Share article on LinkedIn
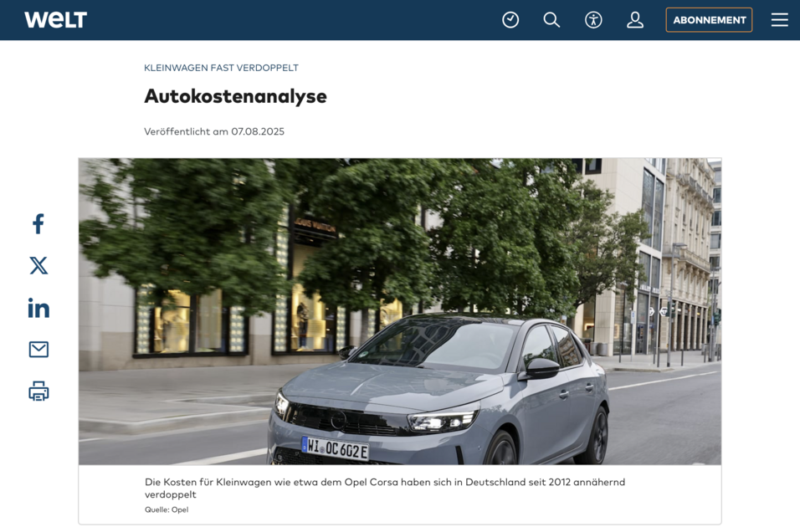Image resolution: width=800 pixels, height=532 pixels. 38,308
